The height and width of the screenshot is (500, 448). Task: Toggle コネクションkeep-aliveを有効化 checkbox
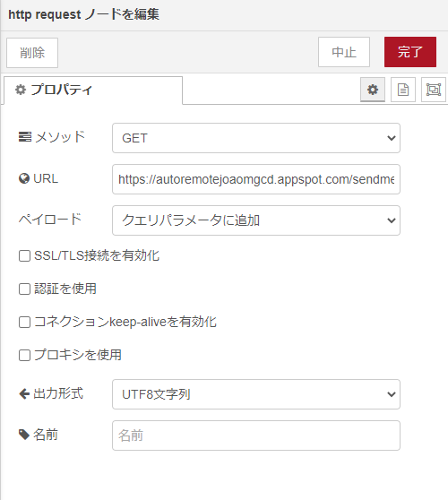(x=24, y=322)
